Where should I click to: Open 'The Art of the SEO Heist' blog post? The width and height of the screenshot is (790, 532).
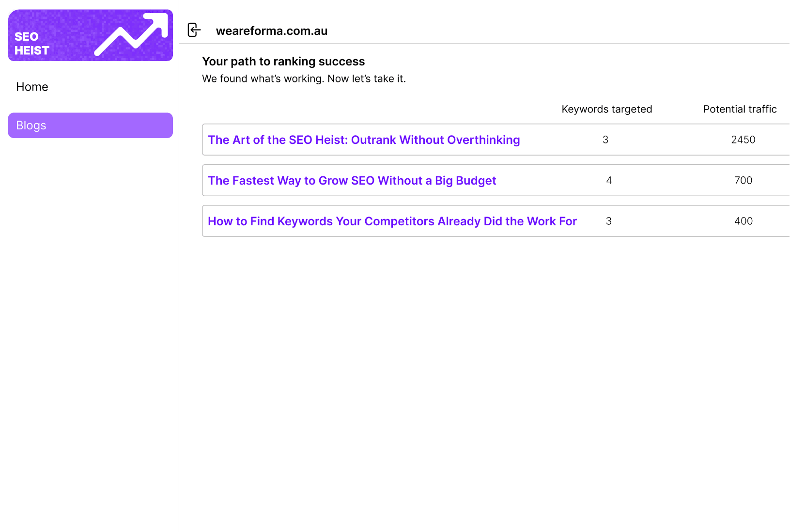click(x=364, y=140)
